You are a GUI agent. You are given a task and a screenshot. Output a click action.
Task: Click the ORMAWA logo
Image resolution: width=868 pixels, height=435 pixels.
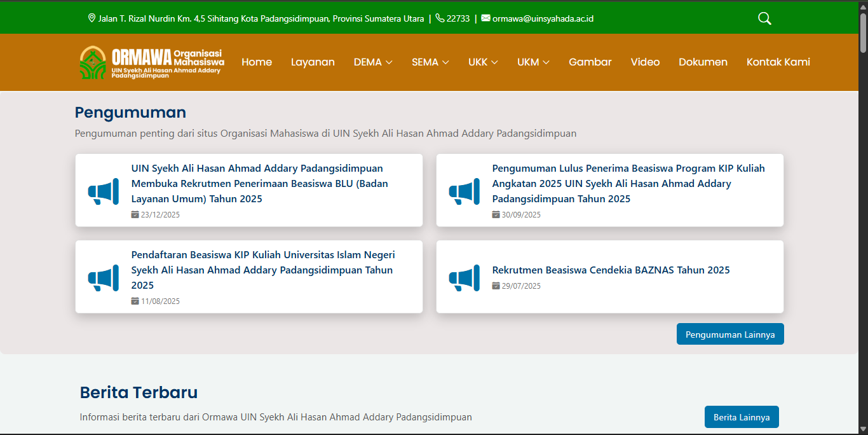(x=152, y=62)
